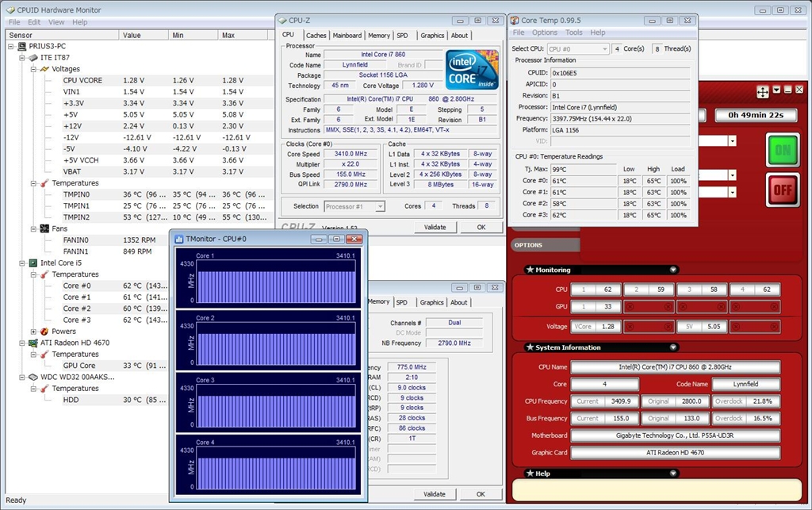812x510 pixels.
Task: Collapse the Monitoring section arrow
Action: click(673, 270)
